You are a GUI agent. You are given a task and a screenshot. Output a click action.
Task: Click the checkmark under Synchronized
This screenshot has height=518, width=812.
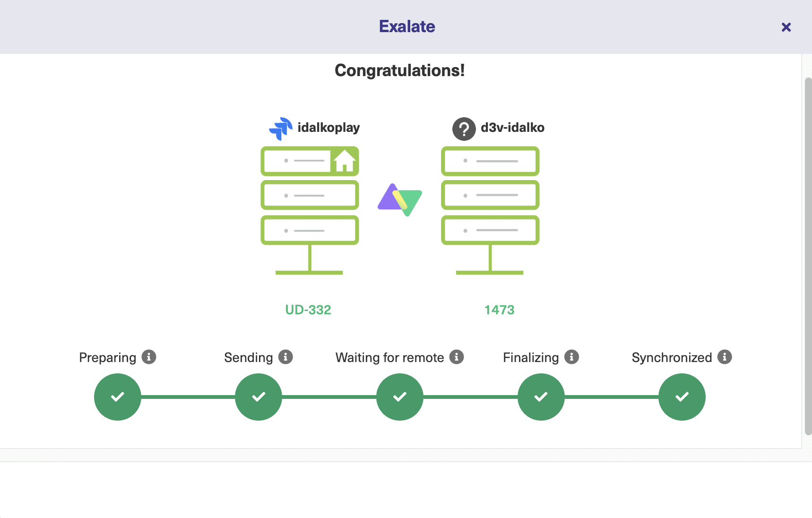coord(681,397)
